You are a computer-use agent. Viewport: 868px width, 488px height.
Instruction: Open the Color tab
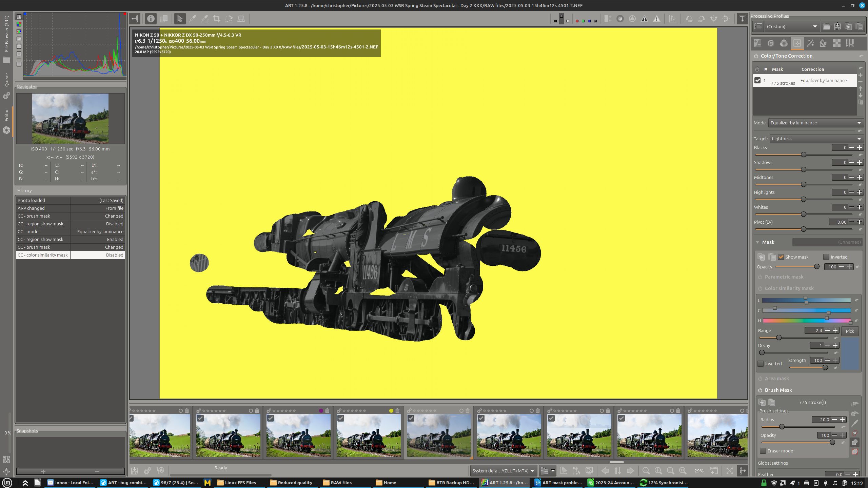coord(784,43)
